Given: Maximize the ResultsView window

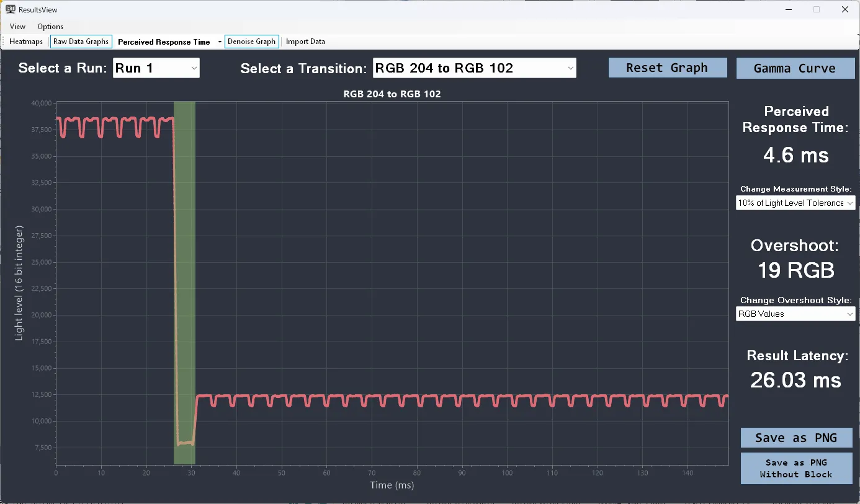Looking at the screenshot, I should 817,9.
